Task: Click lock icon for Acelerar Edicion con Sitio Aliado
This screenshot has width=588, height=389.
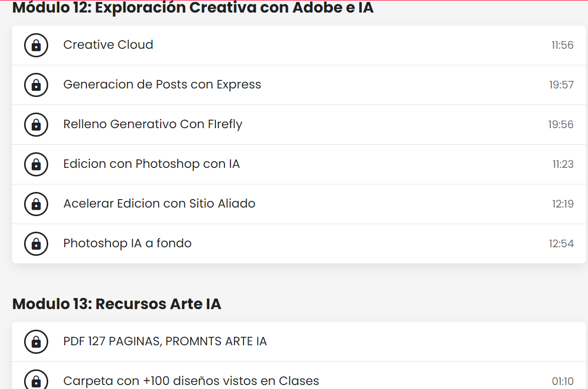Action: [x=36, y=204]
